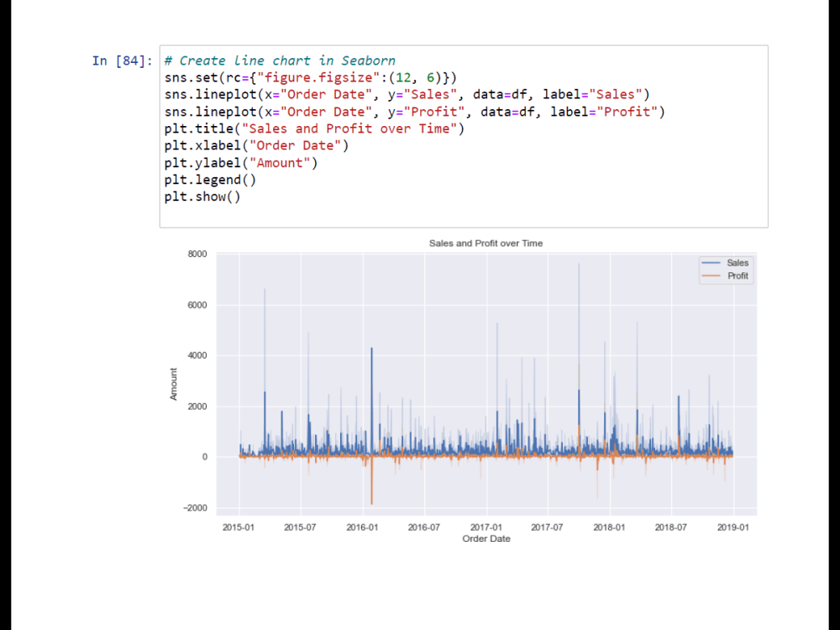Click the In [84] cell prompt
Viewport: 840px width, 630px height.
point(121,60)
